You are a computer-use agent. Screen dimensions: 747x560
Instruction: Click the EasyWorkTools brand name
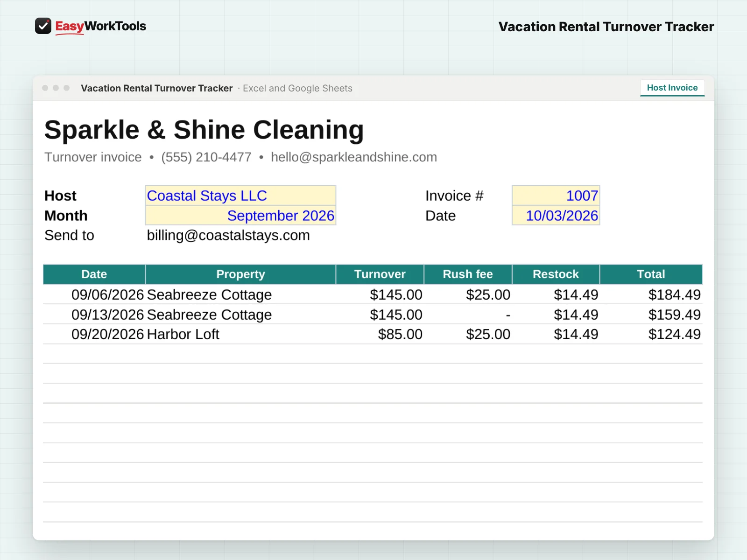(101, 26)
